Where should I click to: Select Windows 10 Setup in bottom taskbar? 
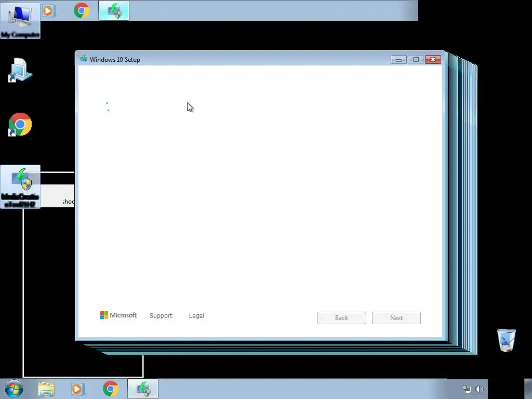click(143, 389)
